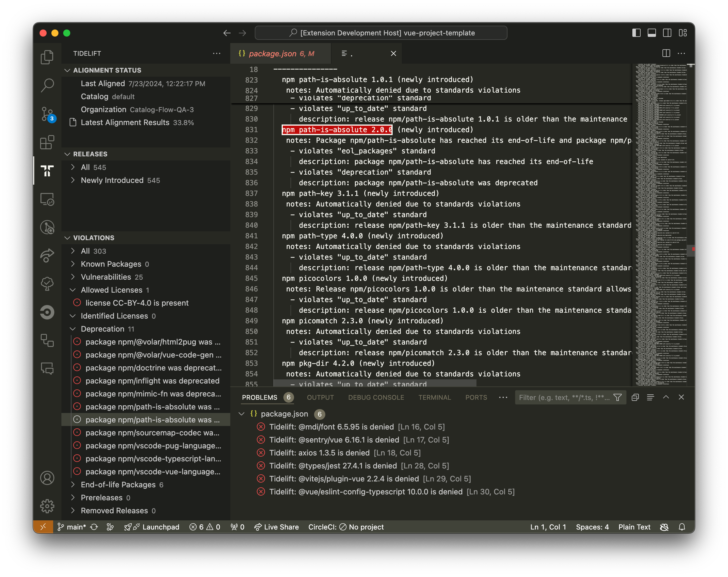Image resolution: width=728 pixels, height=577 pixels.
Task: Select license CC-BY-4.0 is present
Action: click(146, 303)
